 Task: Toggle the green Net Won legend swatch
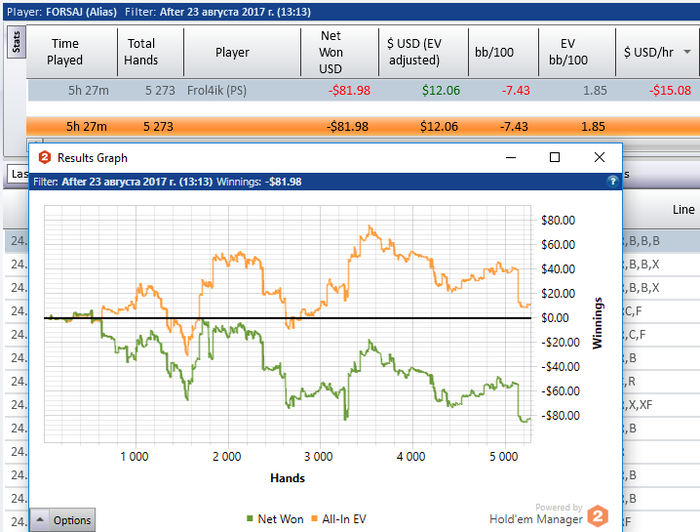point(250,519)
